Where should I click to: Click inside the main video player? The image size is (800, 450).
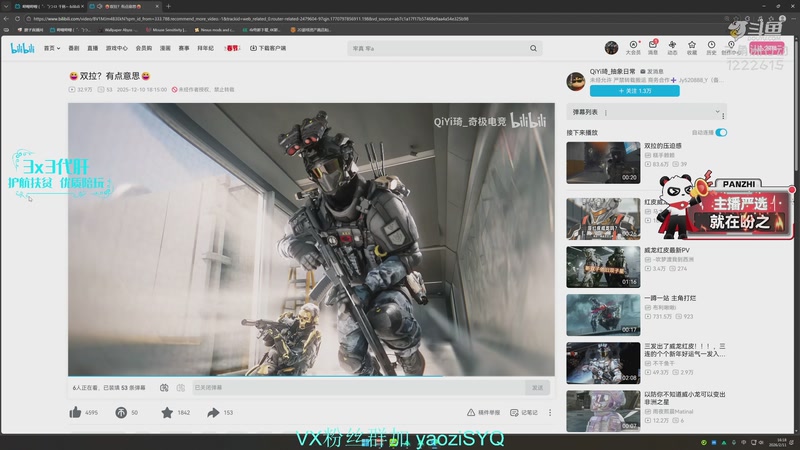311,239
